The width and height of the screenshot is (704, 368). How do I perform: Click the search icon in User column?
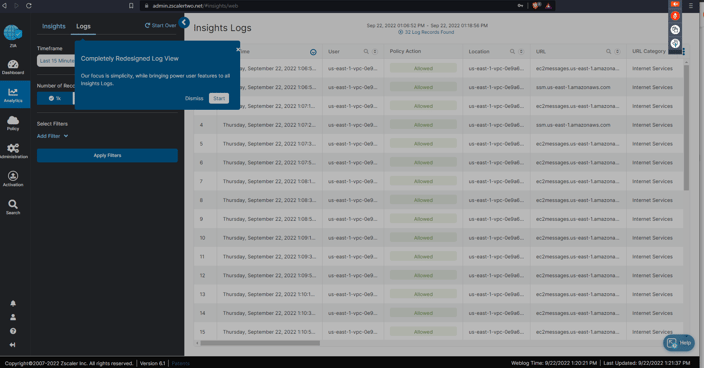(x=366, y=52)
